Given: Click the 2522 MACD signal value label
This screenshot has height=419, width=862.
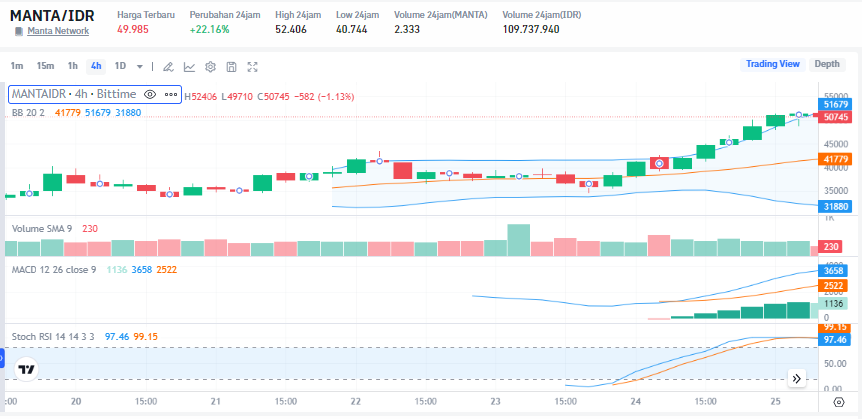Looking at the screenshot, I should pos(835,285).
